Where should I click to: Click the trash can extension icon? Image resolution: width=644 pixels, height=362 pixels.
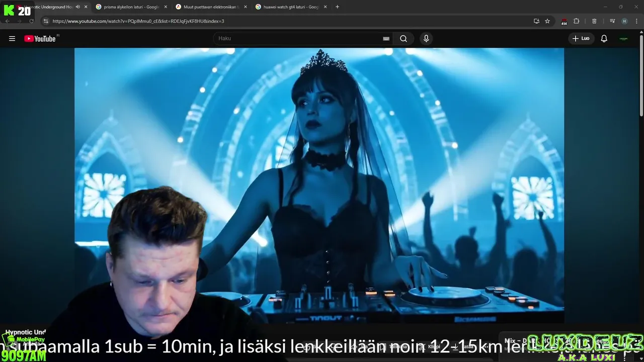tap(594, 21)
